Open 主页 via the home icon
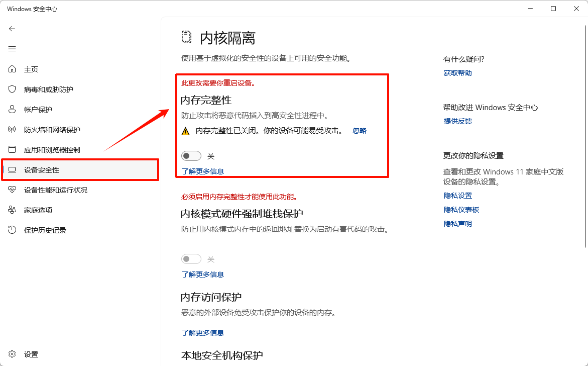Viewport: 588px width, 366px height. 11,69
